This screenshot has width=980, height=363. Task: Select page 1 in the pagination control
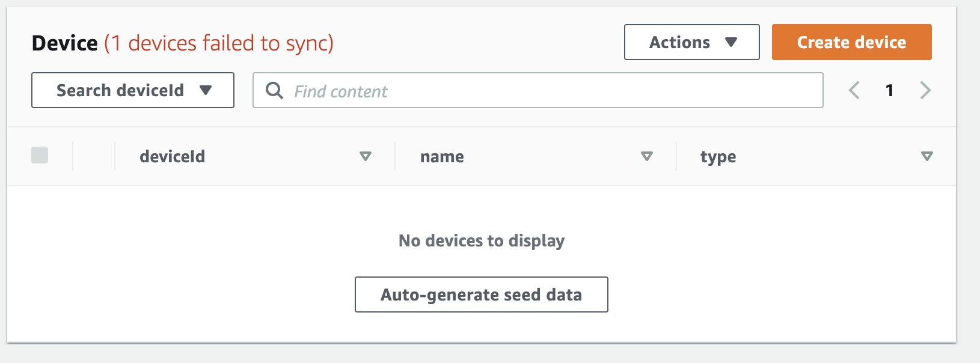(x=890, y=90)
